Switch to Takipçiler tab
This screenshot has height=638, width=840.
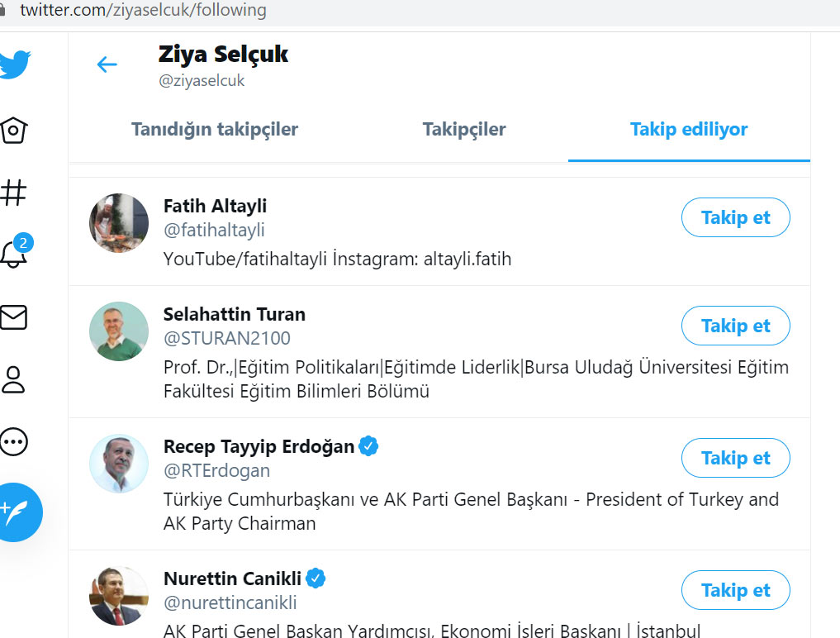(x=464, y=130)
